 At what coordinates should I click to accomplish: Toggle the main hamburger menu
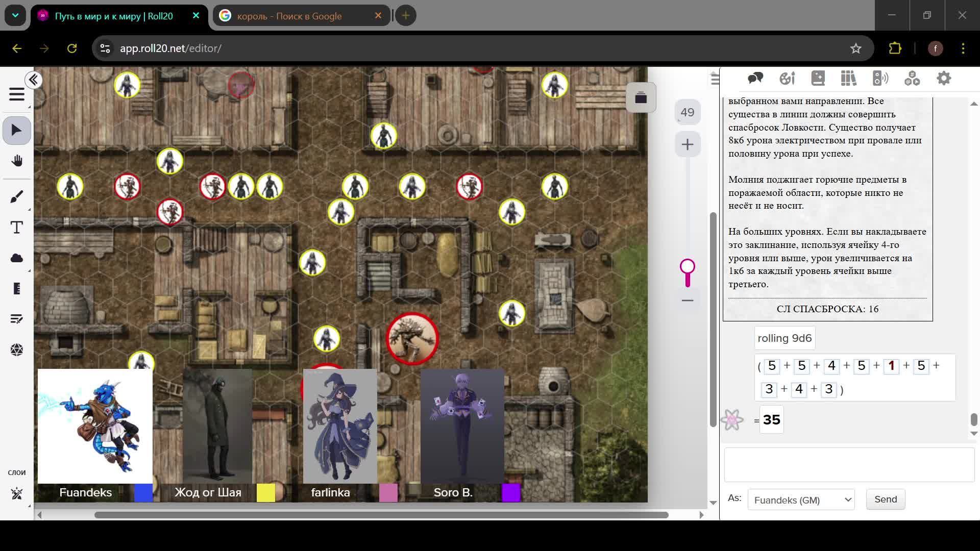pyautogui.click(x=17, y=94)
